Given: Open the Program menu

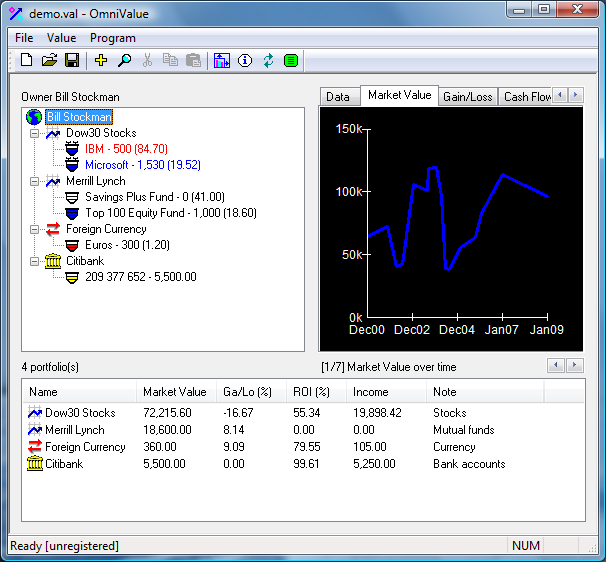Looking at the screenshot, I should coord(113,38).
